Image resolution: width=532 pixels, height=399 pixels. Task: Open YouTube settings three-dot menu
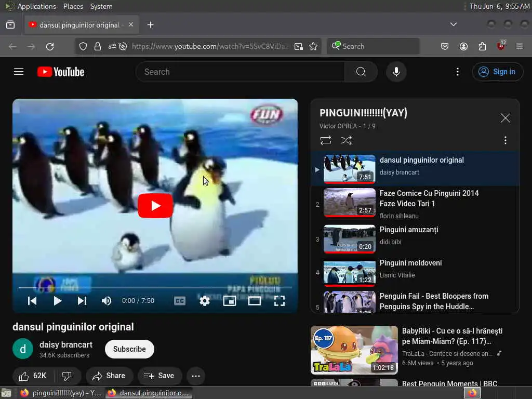(457, 72)
